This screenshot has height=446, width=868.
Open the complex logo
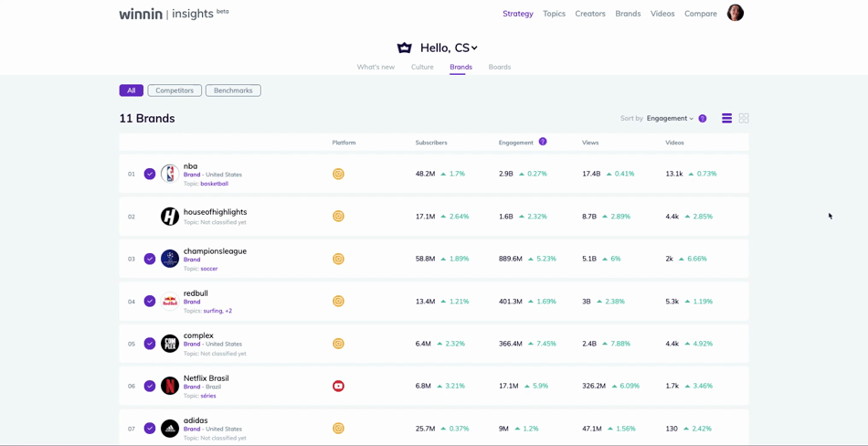click(170, 344)
